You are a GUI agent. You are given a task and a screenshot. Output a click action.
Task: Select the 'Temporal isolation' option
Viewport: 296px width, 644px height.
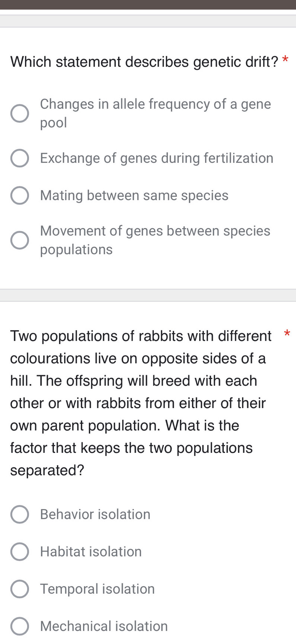click(20, 589)
